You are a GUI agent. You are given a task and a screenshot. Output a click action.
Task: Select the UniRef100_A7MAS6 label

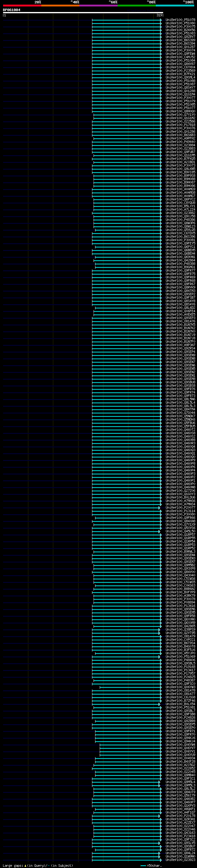click(x=180, y=501)
